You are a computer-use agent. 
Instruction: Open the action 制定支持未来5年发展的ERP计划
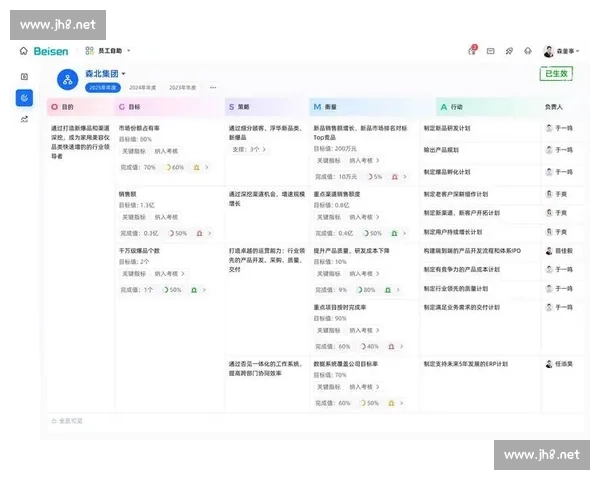pos(465,364)
